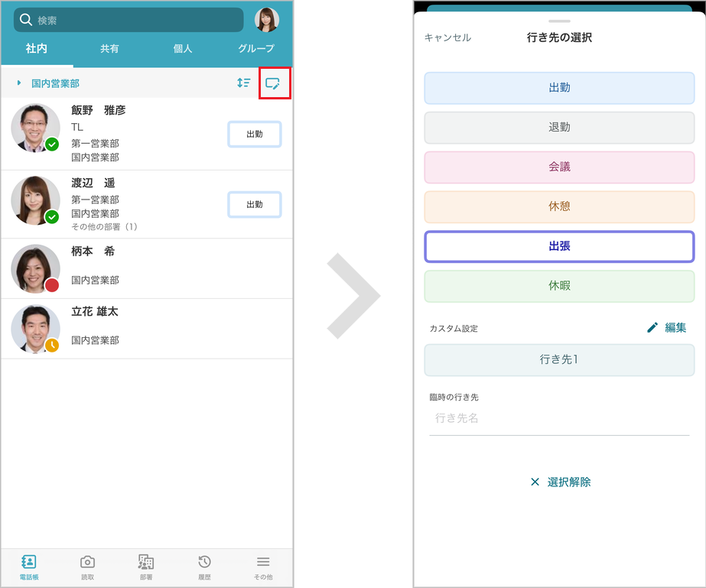Viewport: 706px width, 588px height.
Task: Click orange clock badge on 立花 雄太
Action: click(x=52, y=346)
